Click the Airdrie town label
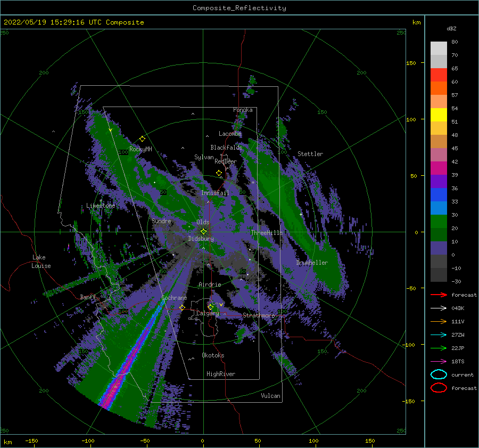The image size is (479, 448). 210,284
